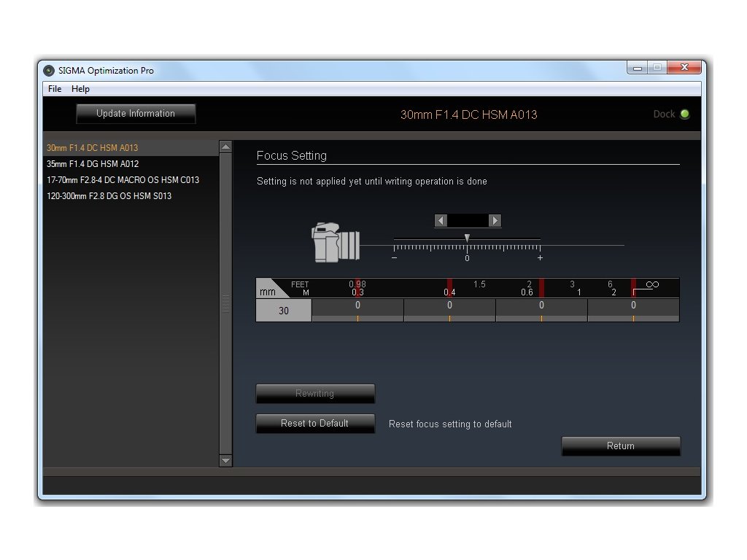747x560 pixels.
Task: Select the 17-70mm F2.8-4 DC MACRO OS HSM C013 lens
Action: click(x=131, y=180)
